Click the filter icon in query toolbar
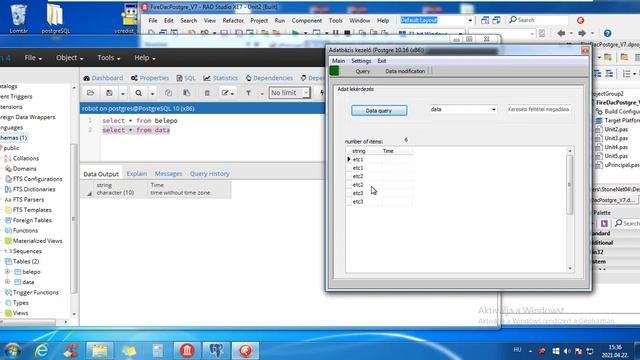The image size is (640, 360). (248, 93)
